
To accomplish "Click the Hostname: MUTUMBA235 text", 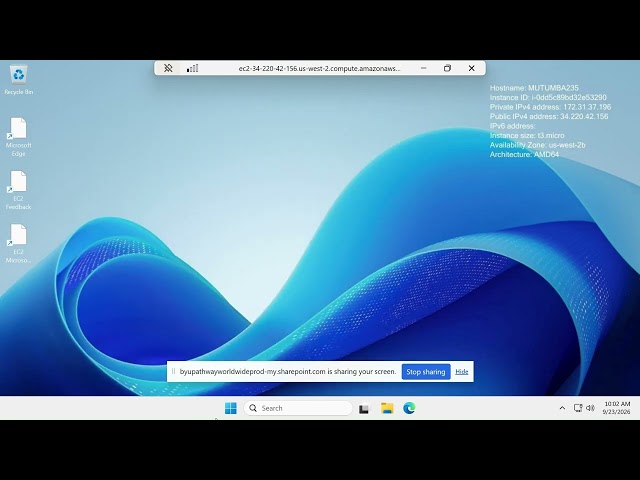I will tap(534, 88).
